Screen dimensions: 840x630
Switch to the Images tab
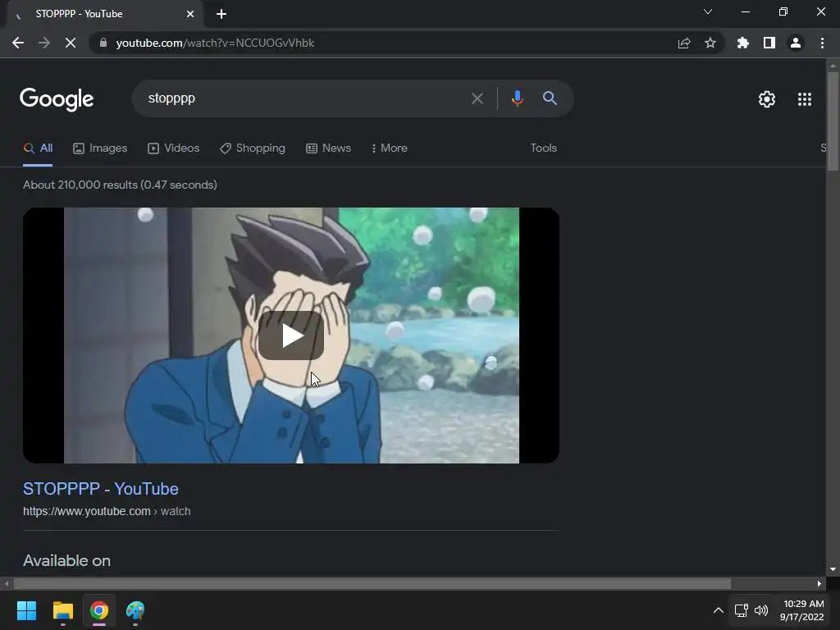[100, 148]
